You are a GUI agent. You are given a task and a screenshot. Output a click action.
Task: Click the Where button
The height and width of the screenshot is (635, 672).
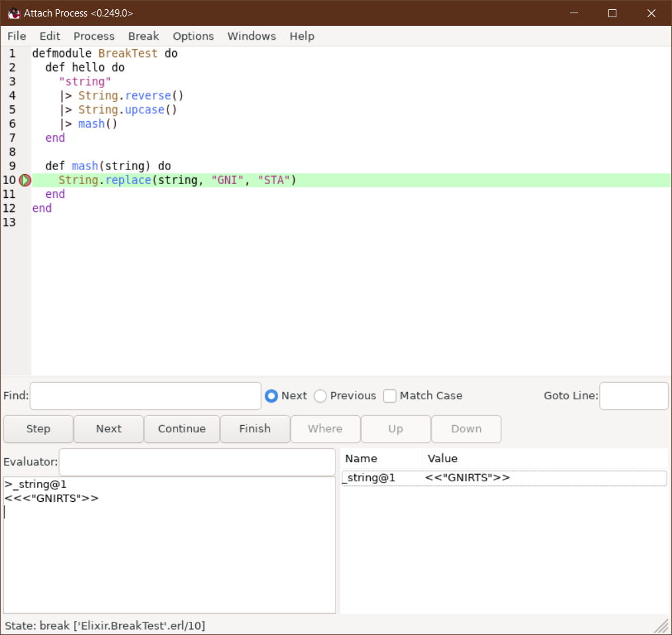point(325,429)
